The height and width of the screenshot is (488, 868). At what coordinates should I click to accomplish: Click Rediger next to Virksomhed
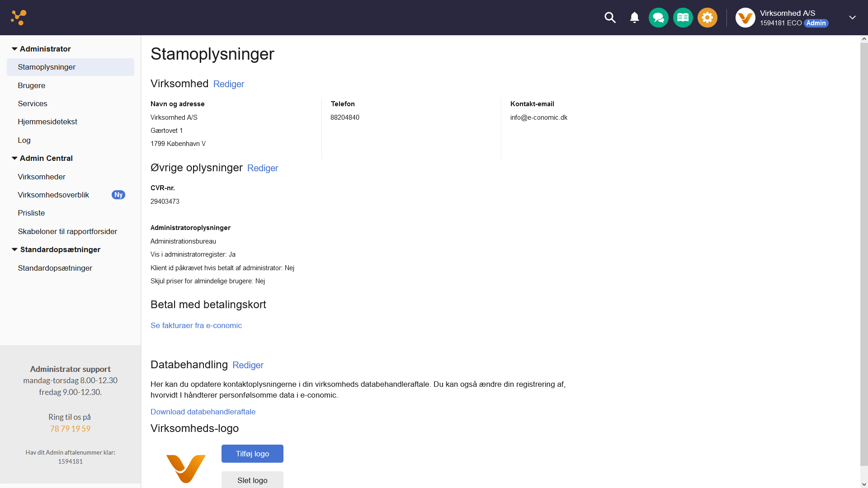229,84
